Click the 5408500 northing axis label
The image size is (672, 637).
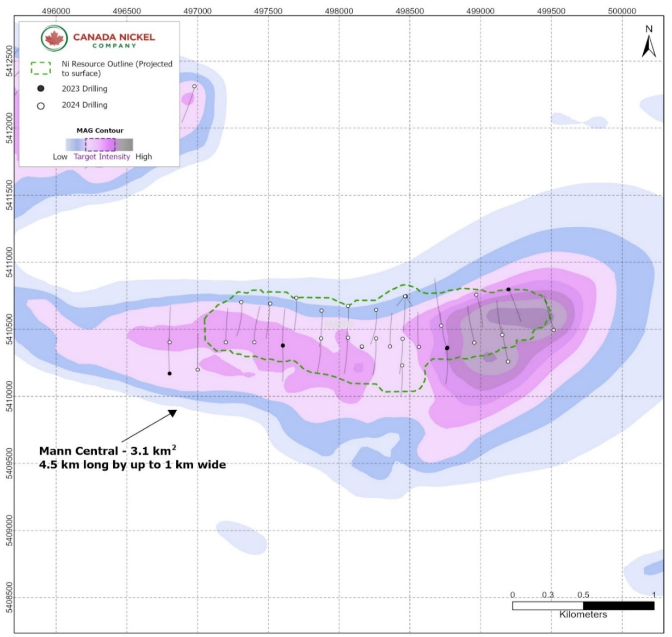(x=9, y=597)
